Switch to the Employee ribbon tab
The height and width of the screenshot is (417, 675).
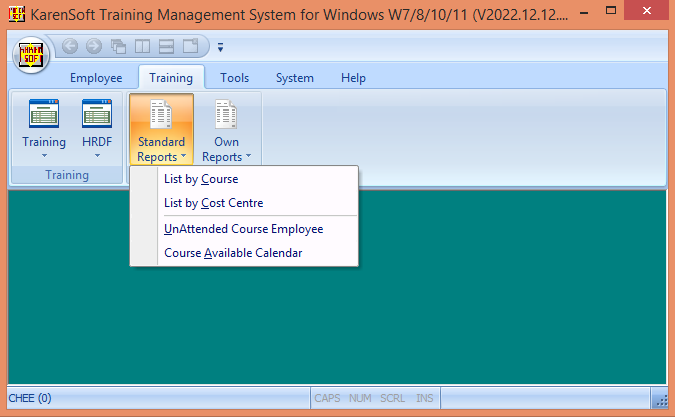(96, 78)
